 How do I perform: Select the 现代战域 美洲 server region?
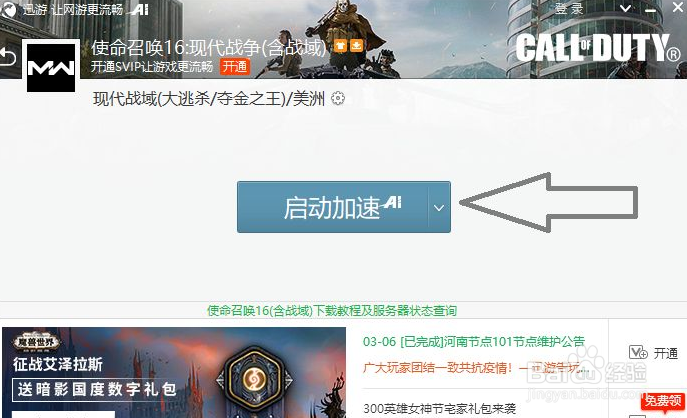209,99
